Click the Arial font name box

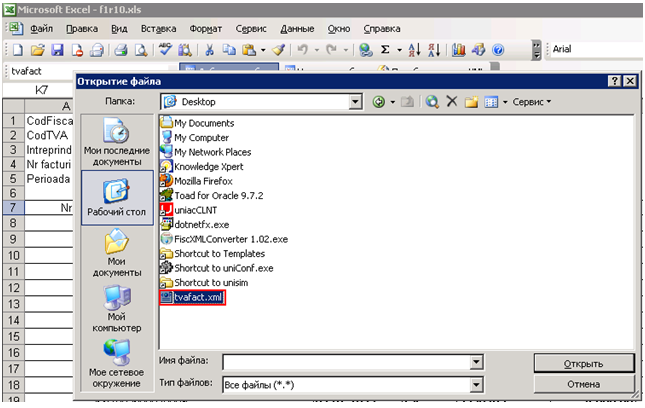pyautogui.click(x=595, y=49)
